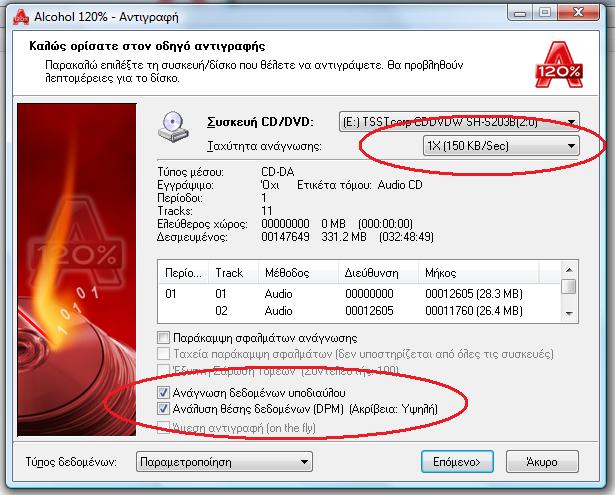Click the Επόμενο> button
Image resolution: width=615 pixels, height=495 pixels.
457,462
